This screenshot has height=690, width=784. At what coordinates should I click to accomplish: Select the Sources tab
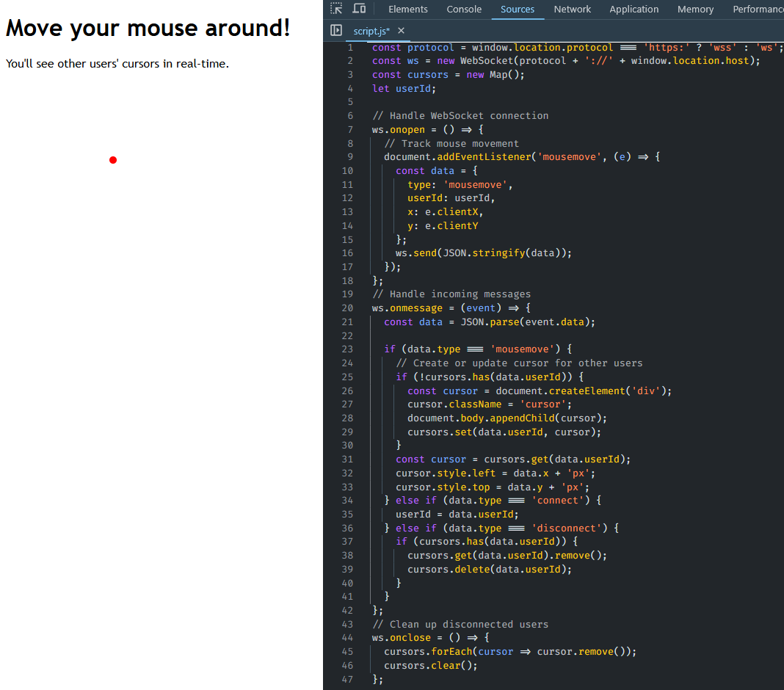click(x=518, y=9)
